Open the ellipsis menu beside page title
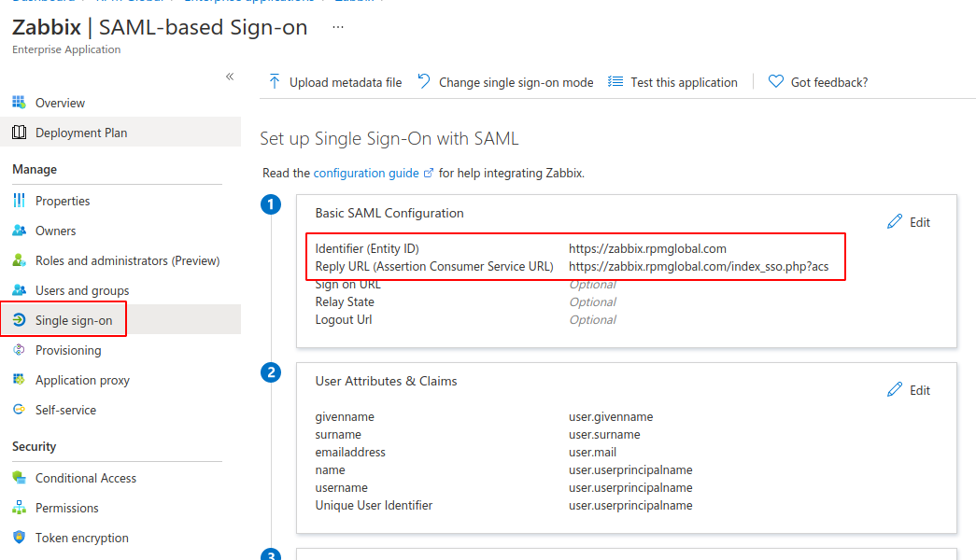Viewport: 976px width, 560px height. click(x=338, y=28)
